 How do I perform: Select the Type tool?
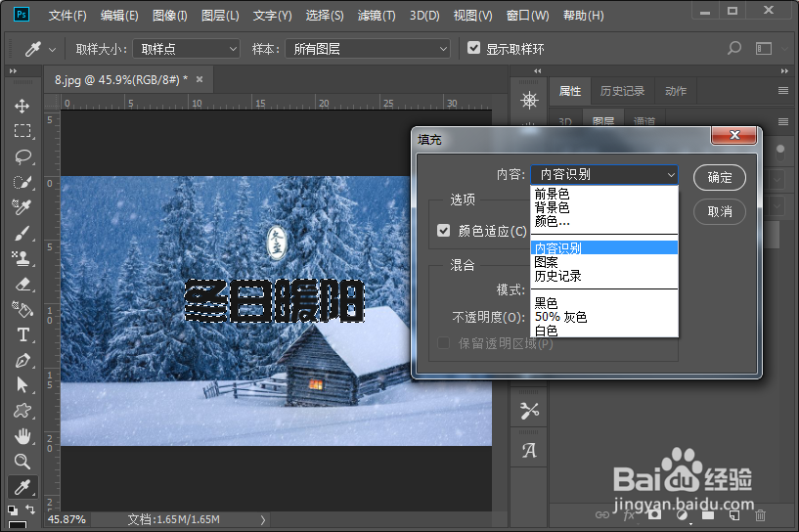[x=22, y=334]
